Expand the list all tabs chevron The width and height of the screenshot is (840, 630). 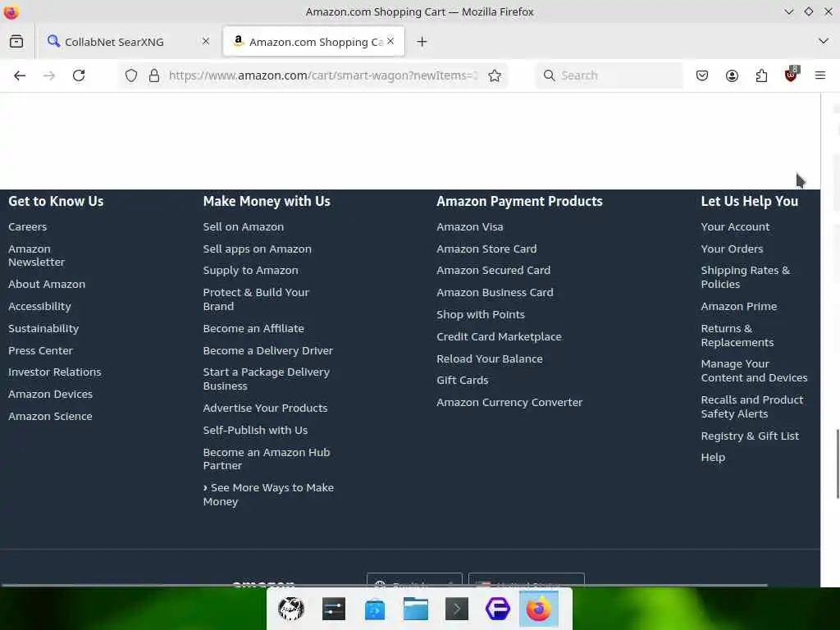[x=824, y=41]
